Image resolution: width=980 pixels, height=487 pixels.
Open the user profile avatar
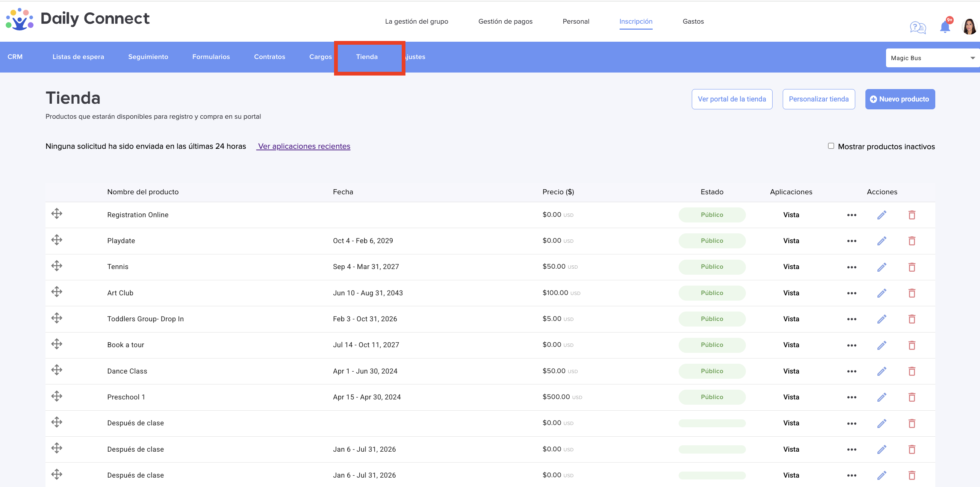point(969,27)
